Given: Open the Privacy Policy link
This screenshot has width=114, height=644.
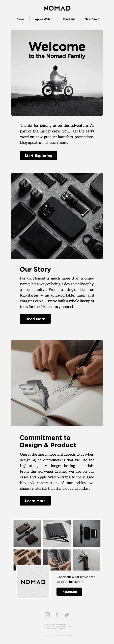Looking at the screenshot, I should point(46,635).
